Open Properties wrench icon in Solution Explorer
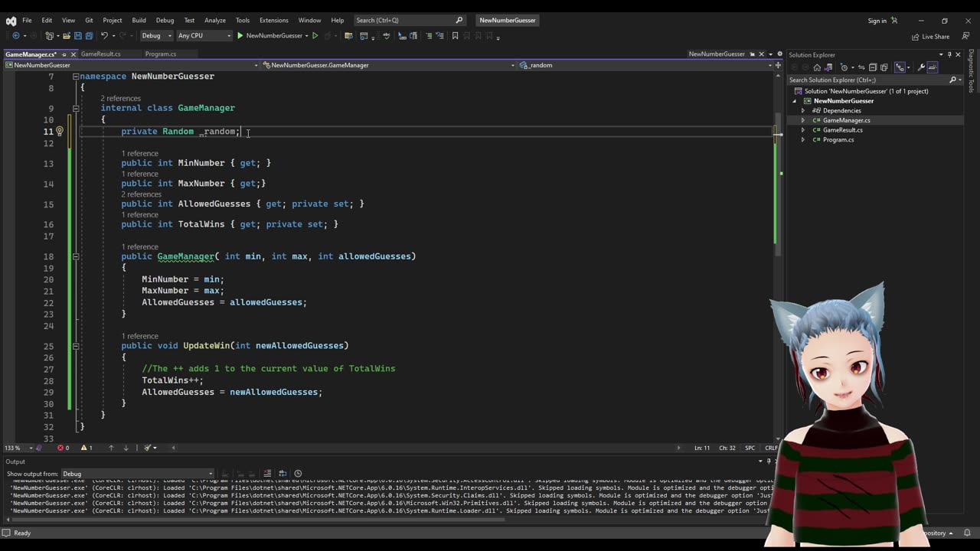 click(x=921, y=67)
